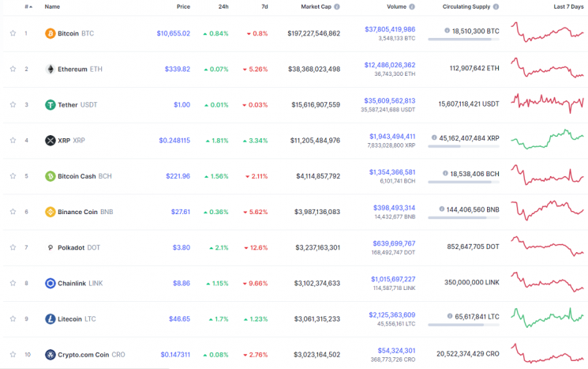Image resolution: width=588 pixels, height=369 pixels.
Task: Sort by the Price column header
Action: click(183, 7)
